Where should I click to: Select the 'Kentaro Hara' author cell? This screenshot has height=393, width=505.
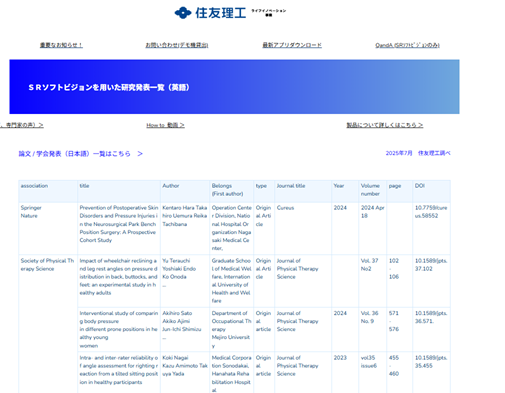point(185,229)
